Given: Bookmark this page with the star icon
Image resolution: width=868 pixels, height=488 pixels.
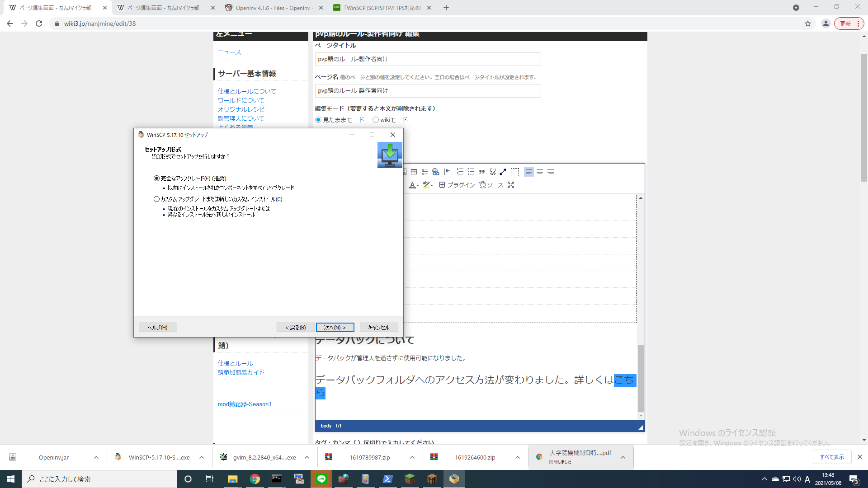Looking at the screenshot, I should pyautogui.click(x=808, y=23).
